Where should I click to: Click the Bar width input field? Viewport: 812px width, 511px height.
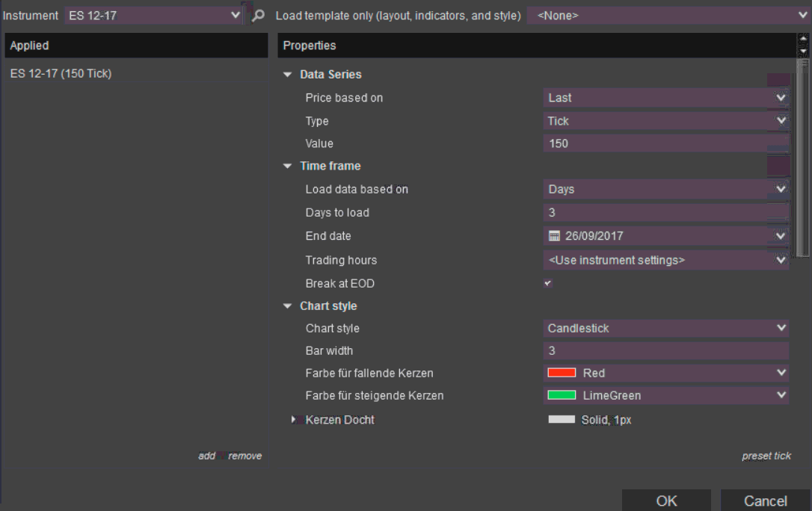pos(665,351)
